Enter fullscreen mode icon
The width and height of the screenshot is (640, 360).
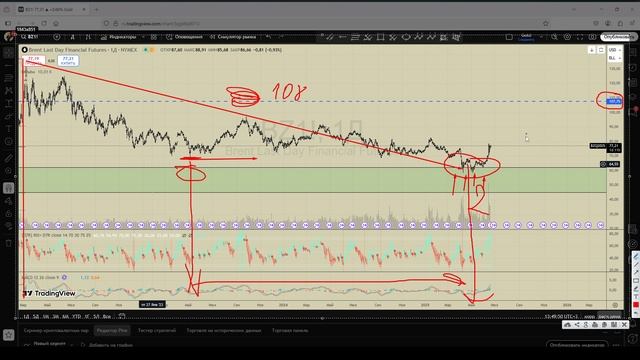(580, 37)
